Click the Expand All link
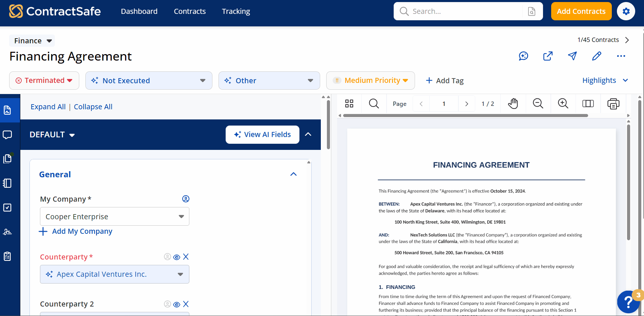Screen dimensions: 644x316 tap(48, 107)
